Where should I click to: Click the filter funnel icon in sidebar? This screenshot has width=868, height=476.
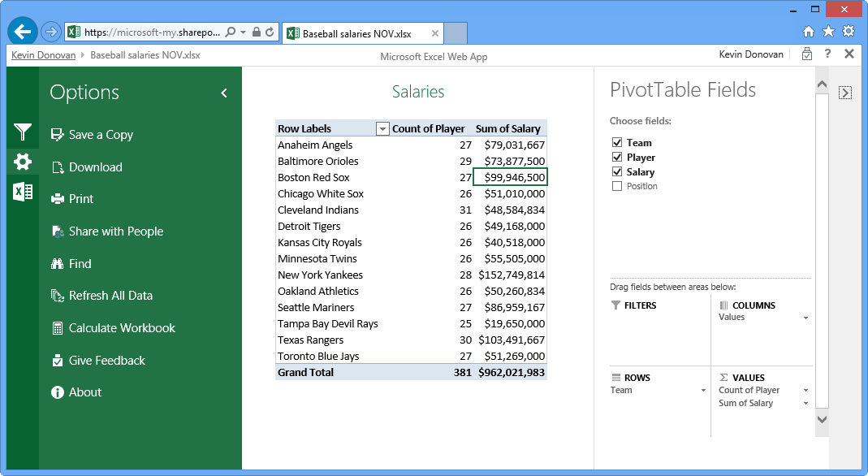coord(23,132)
